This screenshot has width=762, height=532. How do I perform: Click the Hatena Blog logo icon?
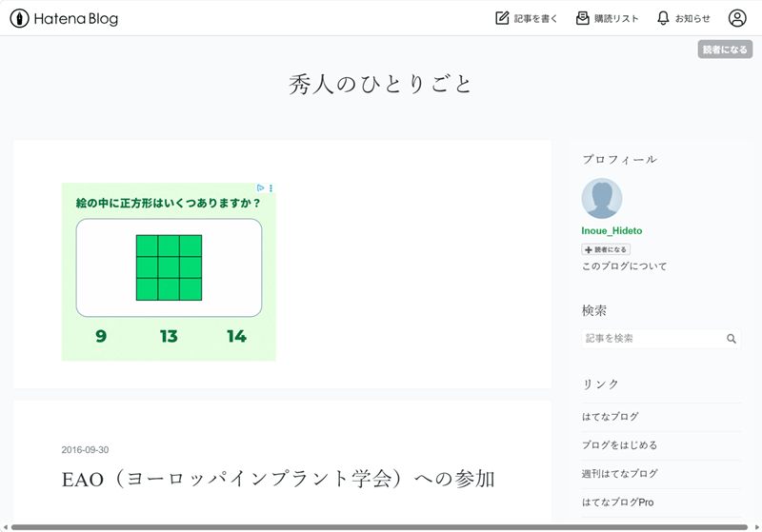coord(19,18)
